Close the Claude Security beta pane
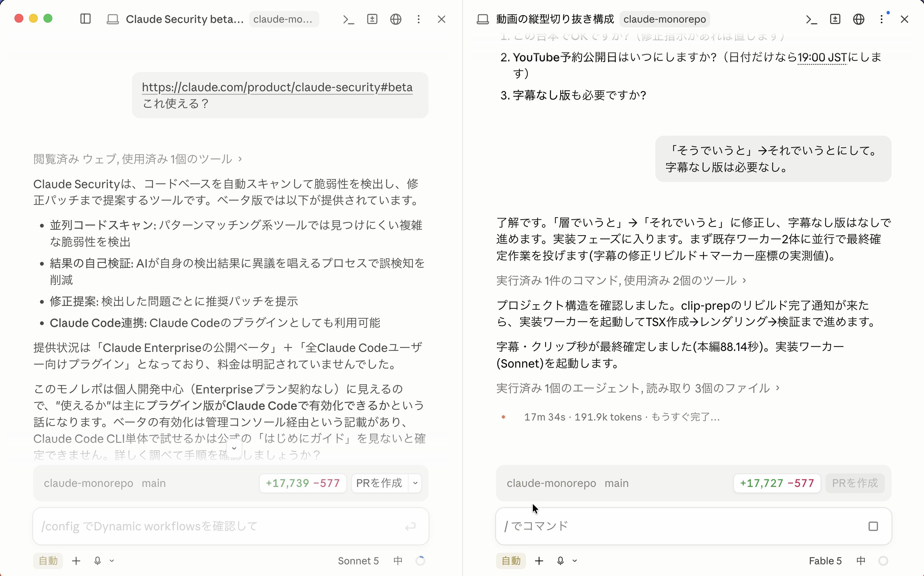 pos(442,19)
